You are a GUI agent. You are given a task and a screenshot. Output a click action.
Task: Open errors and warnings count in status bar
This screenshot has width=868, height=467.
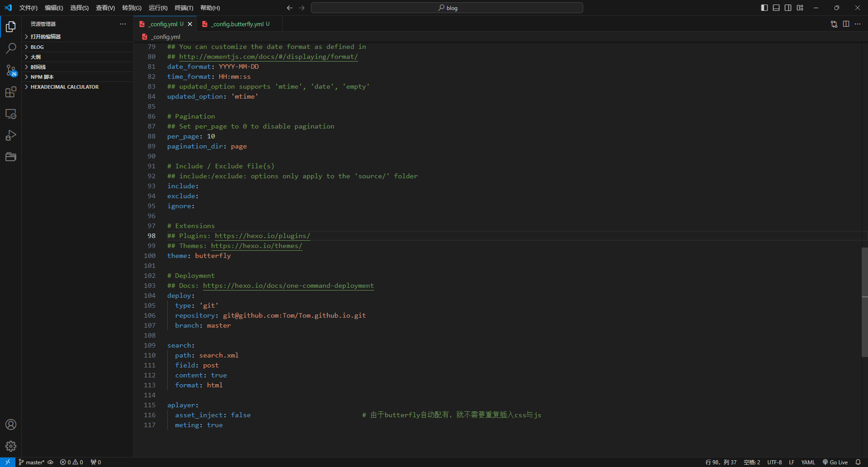[x=71, y=462]
